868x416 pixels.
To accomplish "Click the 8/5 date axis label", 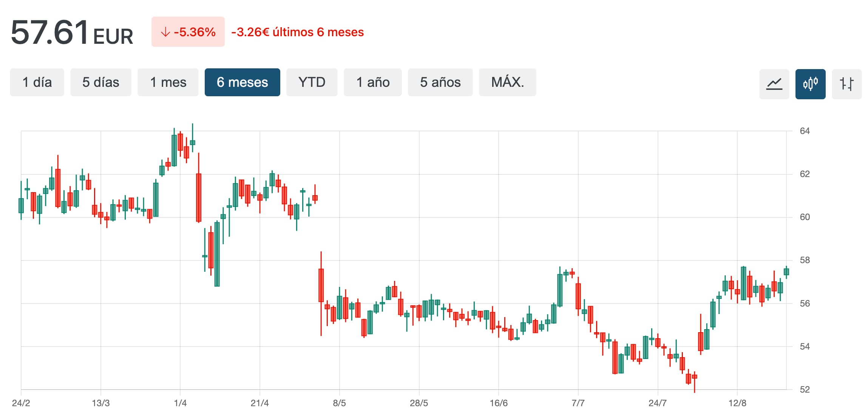I will 339,403.
